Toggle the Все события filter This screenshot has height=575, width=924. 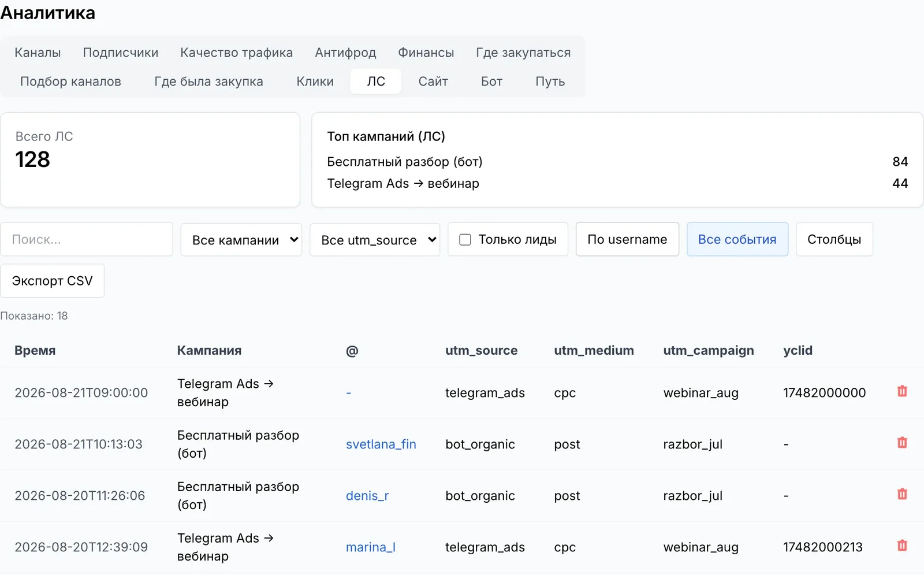pyautogui.click(x=737, y=239)
